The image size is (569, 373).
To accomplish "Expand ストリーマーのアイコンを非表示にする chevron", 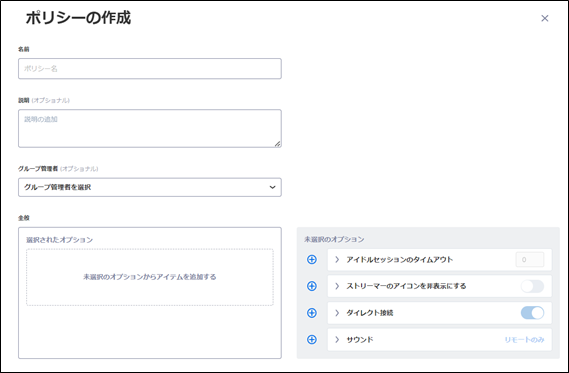I will (x=337, y=286).
